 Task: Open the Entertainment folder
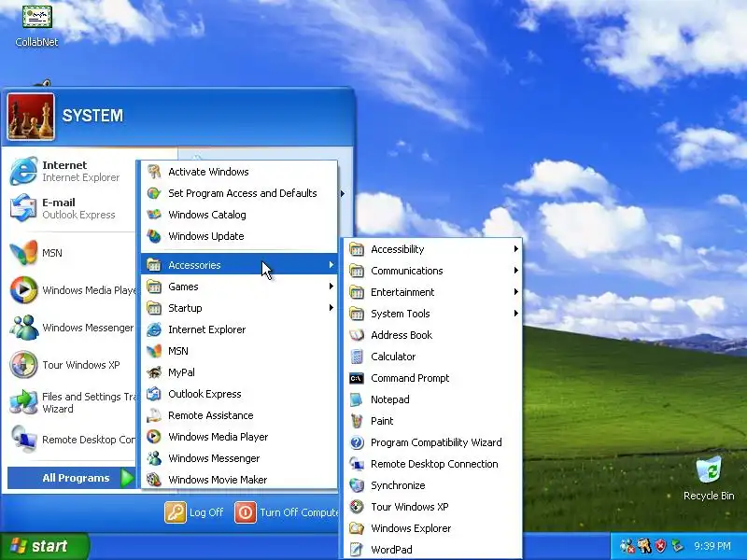tap(432, 292)
